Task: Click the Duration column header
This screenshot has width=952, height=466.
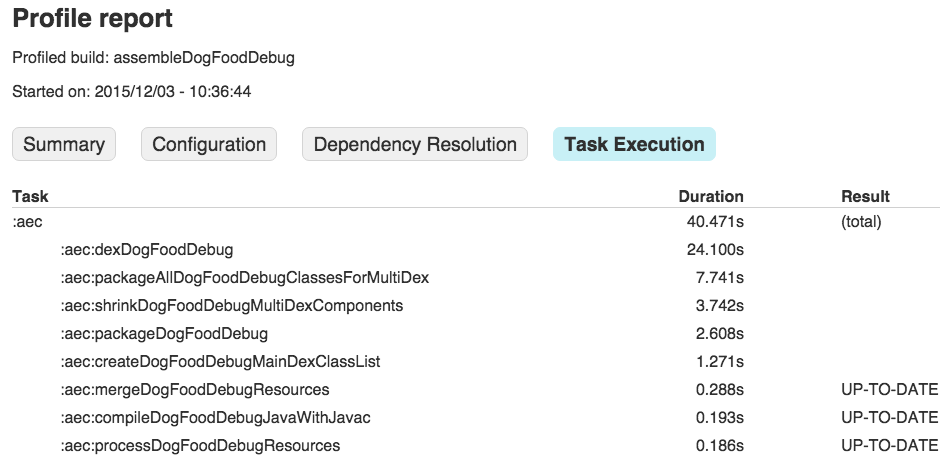Action: tap(710, 197)
